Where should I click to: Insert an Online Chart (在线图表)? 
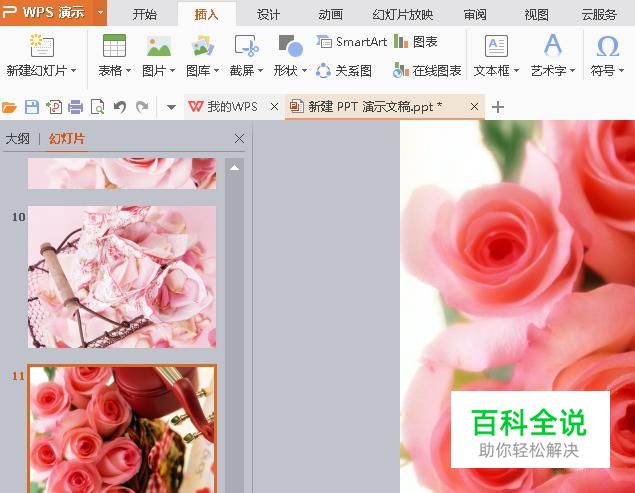click(x=427, y=71)
